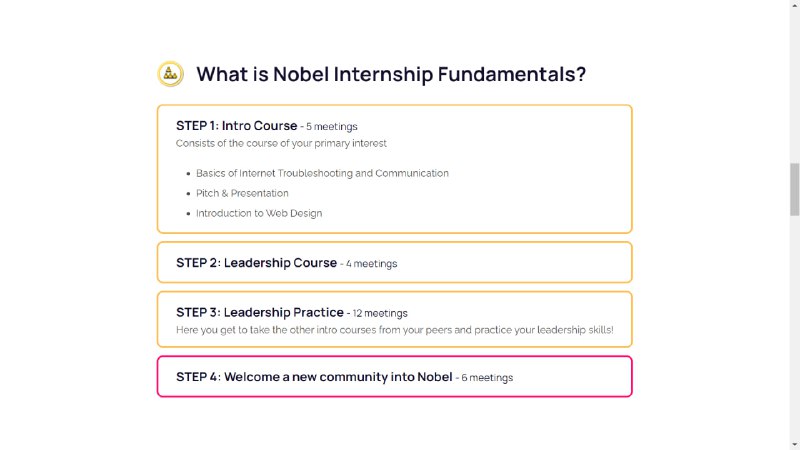Click the 'What is Nobel Internship Fundamentals?' heading
Viewport: 800px width, 450px height.
click(x=391, y=74)
